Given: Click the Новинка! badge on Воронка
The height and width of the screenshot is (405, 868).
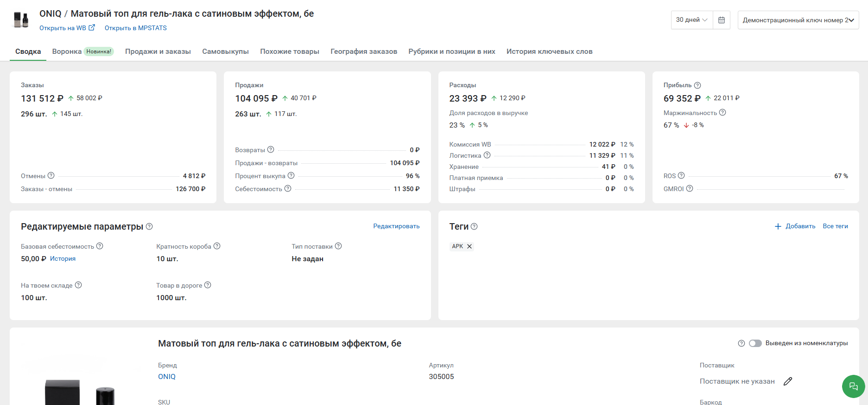Looking at the screenshot, I should (99, 51).
